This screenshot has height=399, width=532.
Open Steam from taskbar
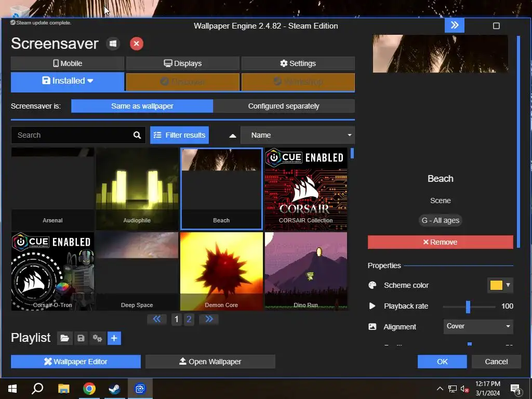(x=115, y=389)
